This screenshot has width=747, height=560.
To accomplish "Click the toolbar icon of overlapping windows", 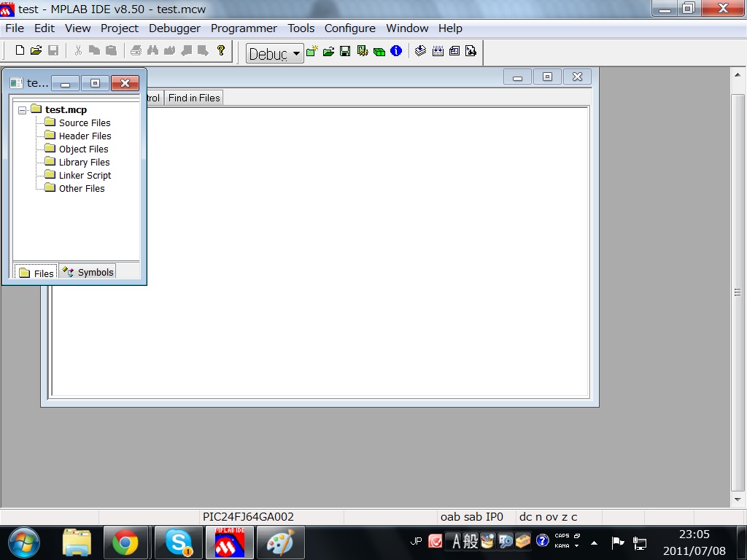I will click(x=454, y=50).
